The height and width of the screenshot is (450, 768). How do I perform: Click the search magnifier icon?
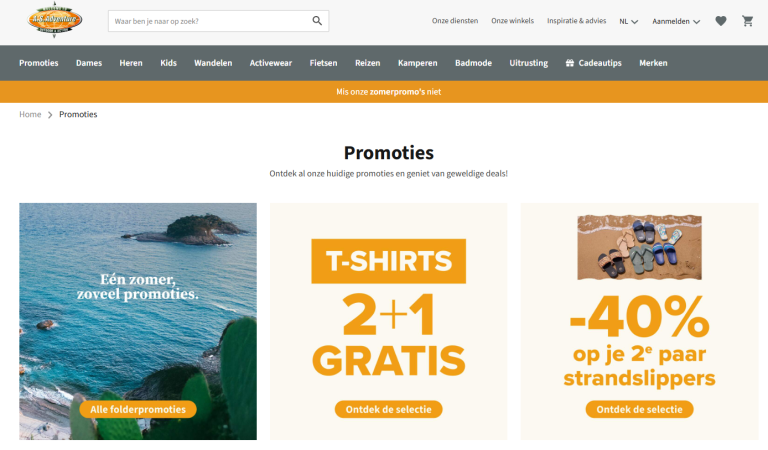[317, 21]
